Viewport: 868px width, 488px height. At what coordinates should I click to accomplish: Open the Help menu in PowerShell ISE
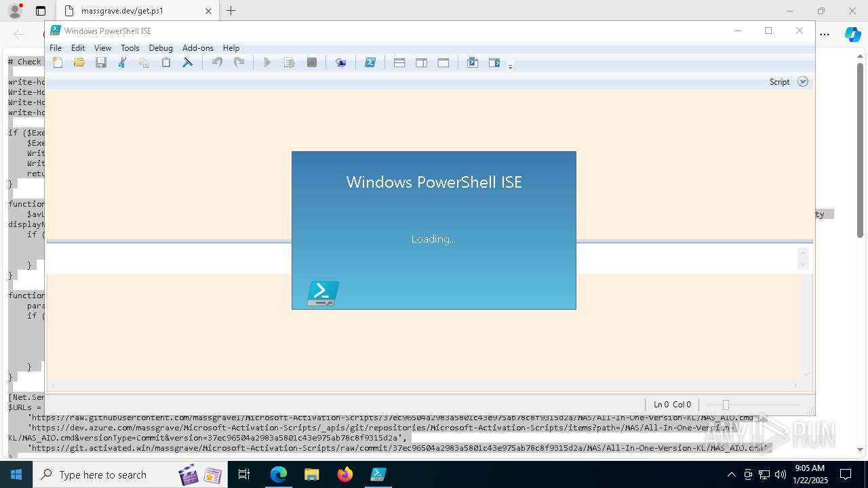[231, 48]
